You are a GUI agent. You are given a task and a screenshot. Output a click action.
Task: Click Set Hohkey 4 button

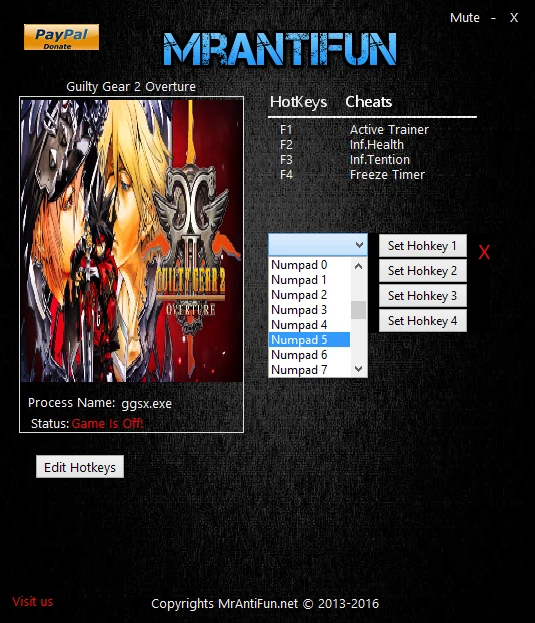click(423, 321)
